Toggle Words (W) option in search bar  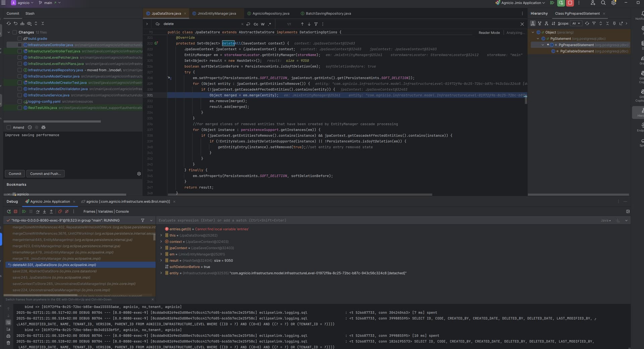263,24
